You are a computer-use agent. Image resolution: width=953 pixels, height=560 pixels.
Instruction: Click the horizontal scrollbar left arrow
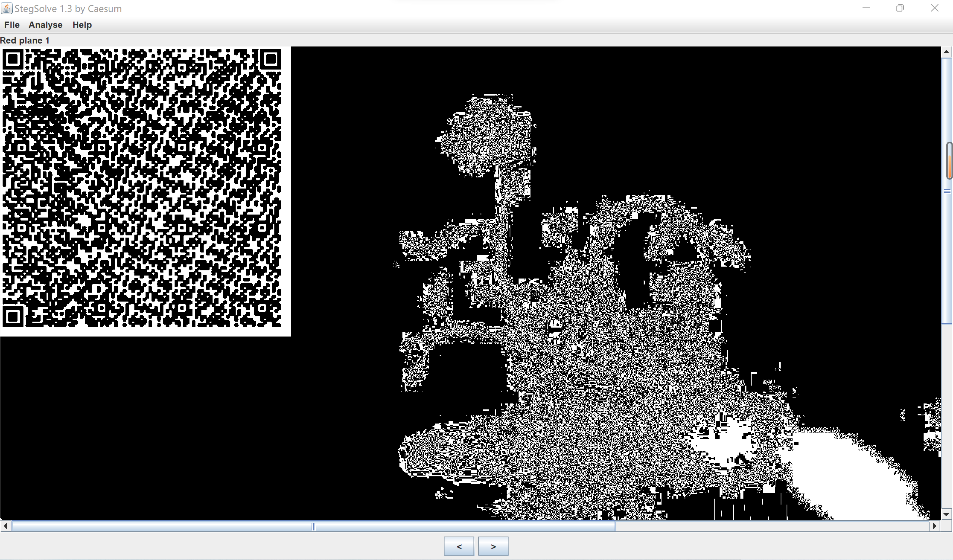(5, 526)
